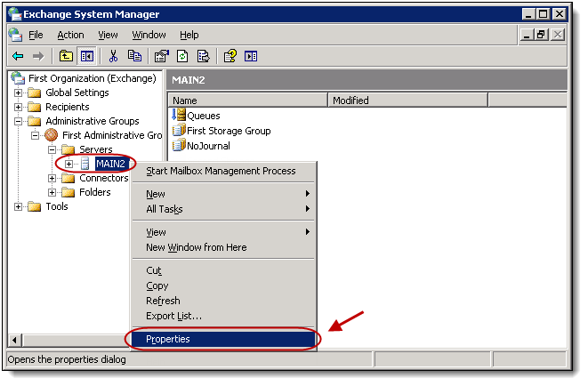Click the Back arrow toolbar icon
The height and width of the screenshot is (386, 588).
[18, 57]
